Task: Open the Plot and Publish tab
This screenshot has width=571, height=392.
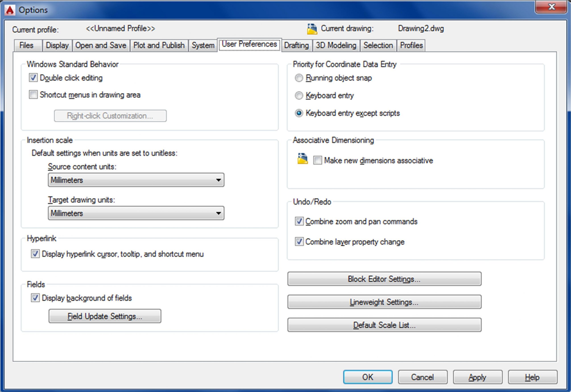Action: pos(159,45)
